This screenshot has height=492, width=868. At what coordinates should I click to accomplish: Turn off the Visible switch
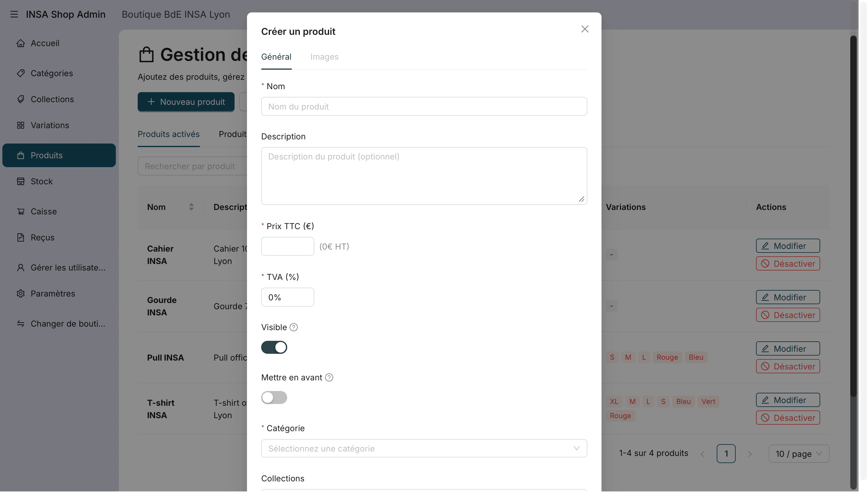tap(274, 347)
